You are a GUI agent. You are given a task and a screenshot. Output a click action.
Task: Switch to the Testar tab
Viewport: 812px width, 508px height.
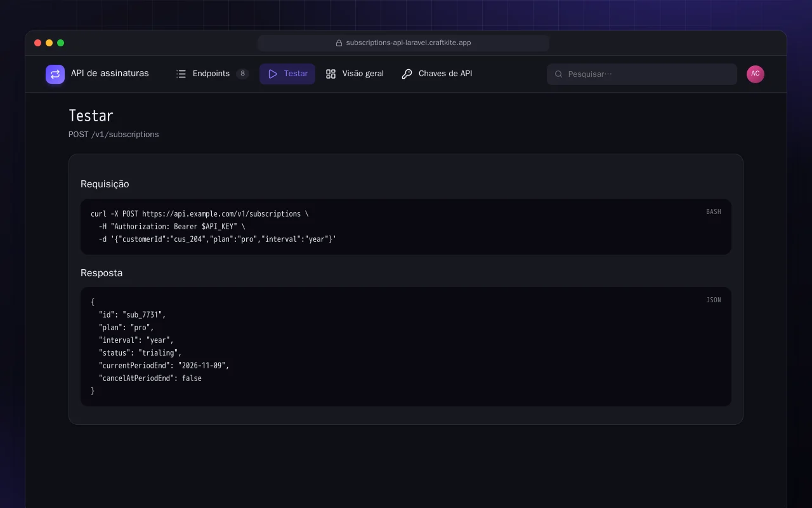click(x=287, y=74)
